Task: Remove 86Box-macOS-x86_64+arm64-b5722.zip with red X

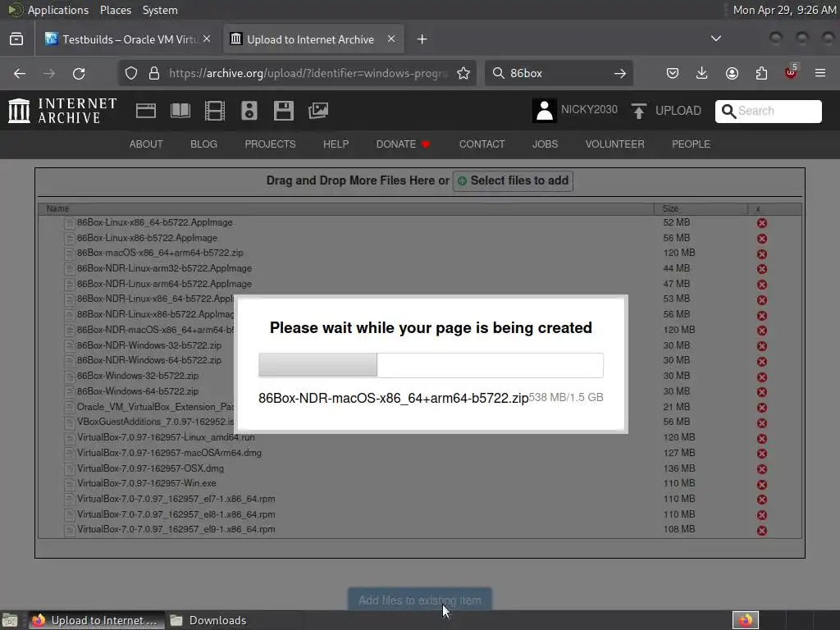Action: coord(762,254)
